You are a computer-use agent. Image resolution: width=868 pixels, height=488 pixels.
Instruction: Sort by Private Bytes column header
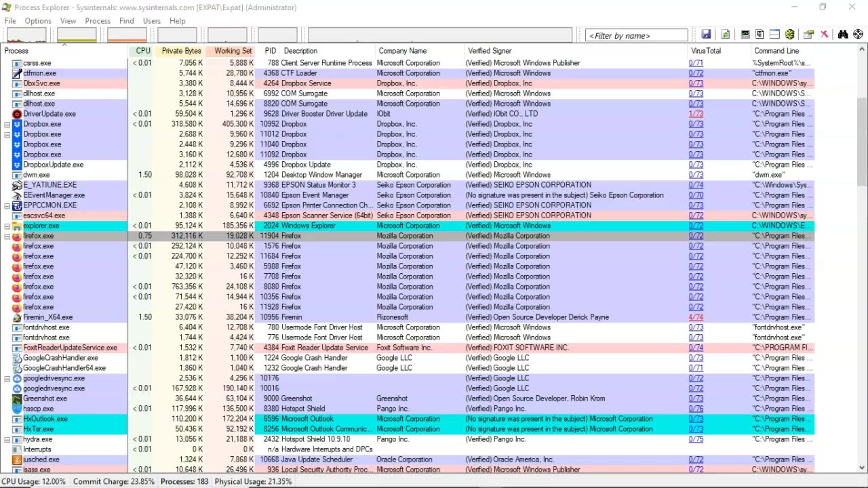180,51
